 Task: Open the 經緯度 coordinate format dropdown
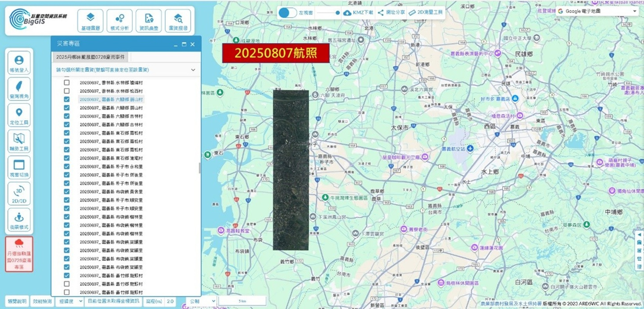pyautogui.click(x=70, y=301)
